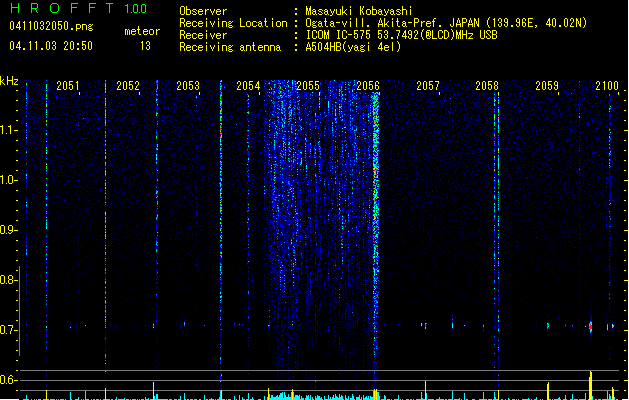
Task: Click the 2055 time marker
Action: coord(308,85)
